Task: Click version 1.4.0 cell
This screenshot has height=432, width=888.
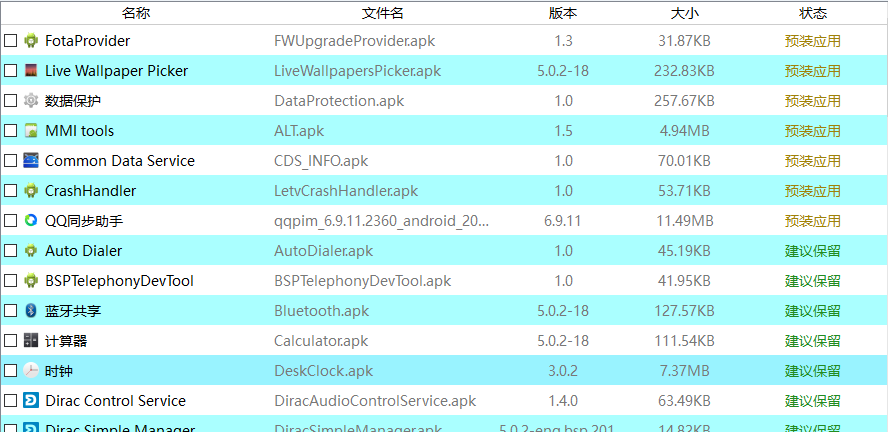Action: coord(563,401)
